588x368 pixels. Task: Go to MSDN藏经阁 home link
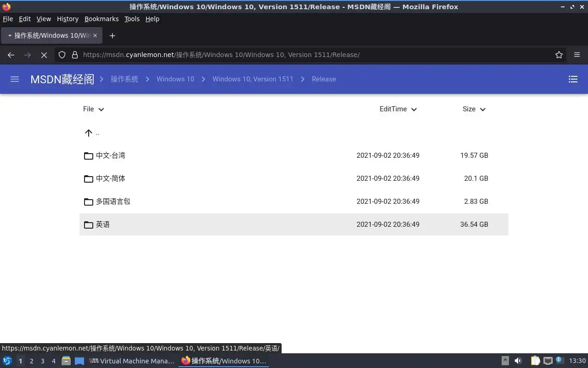coord(62,79)
